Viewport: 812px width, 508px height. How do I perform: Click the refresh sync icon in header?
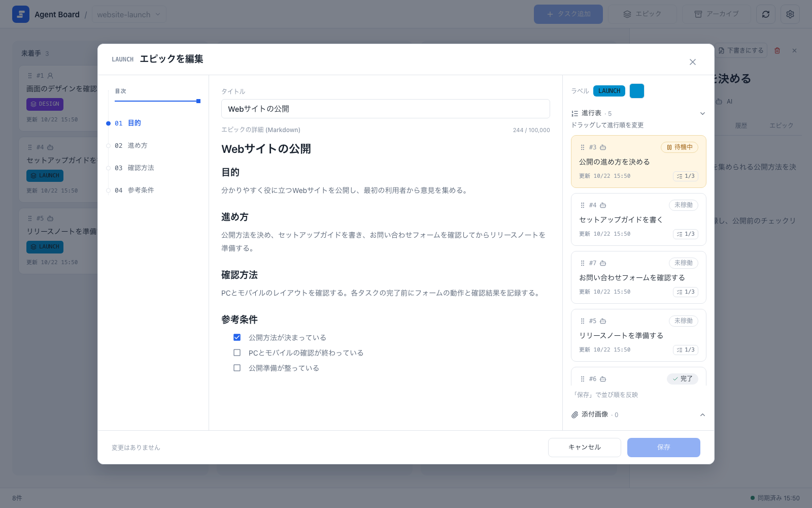pos(766,14)
